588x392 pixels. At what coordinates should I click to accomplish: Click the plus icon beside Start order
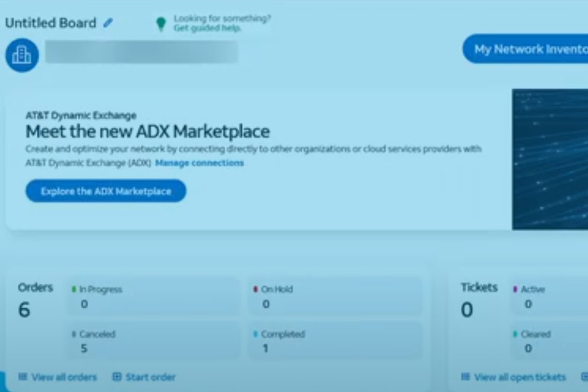click(x=116, y=377)
